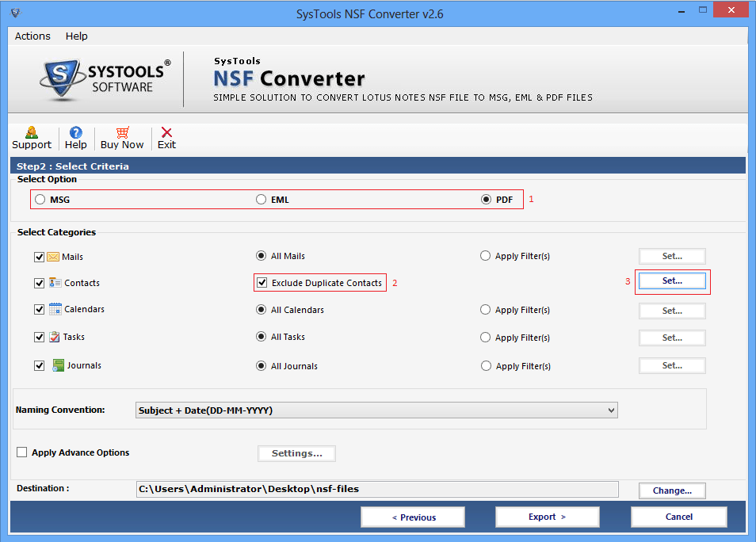The image size is (756, 542).
Task: Click the Tasks clipboard icon
Action: pyautogui.click(x=55, y=337)
